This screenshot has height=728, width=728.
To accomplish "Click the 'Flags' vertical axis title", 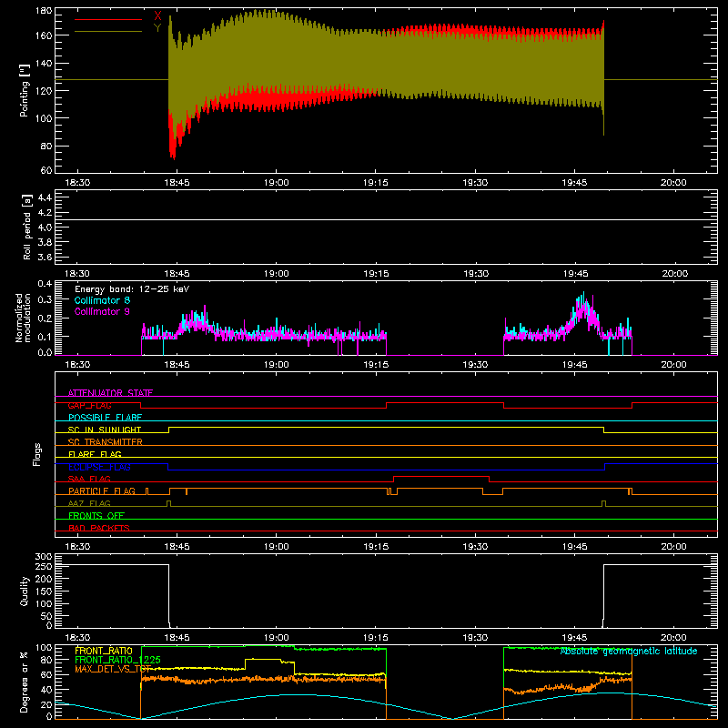I will (36, 454).
